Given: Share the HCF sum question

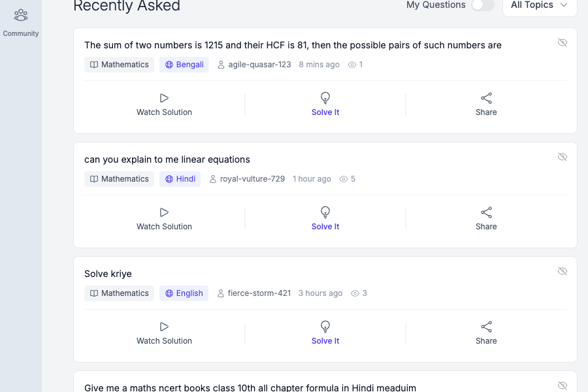Looking at the screenshot, I should [x=486, y=98].
